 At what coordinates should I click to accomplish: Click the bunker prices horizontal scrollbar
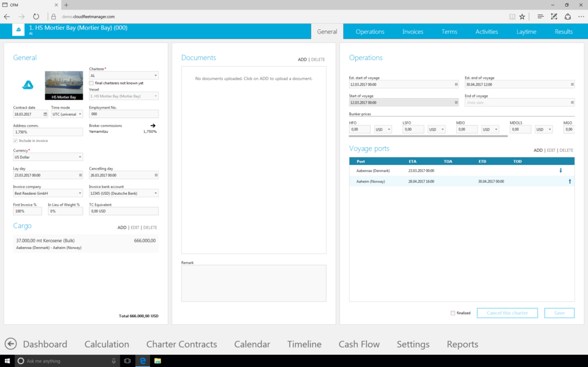(428, 136)
